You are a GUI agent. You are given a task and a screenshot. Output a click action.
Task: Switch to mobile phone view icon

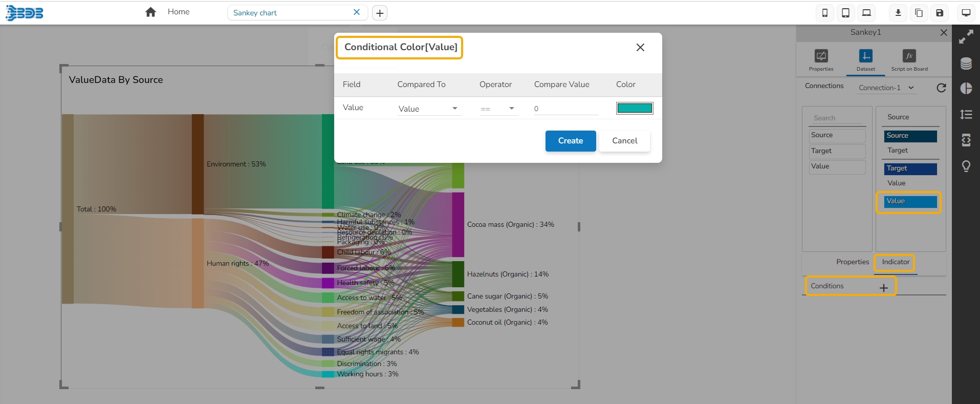tap(824, 13)
